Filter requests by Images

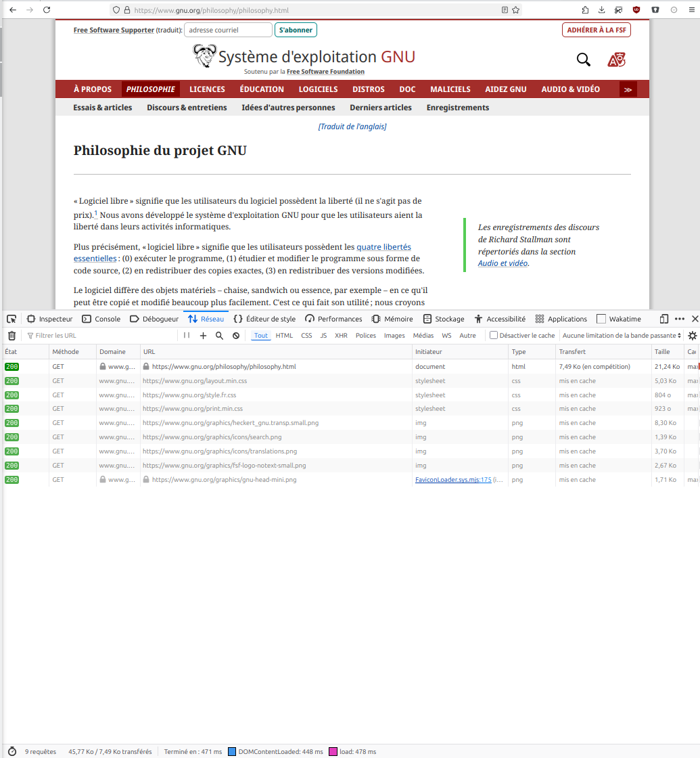(394, 336)
